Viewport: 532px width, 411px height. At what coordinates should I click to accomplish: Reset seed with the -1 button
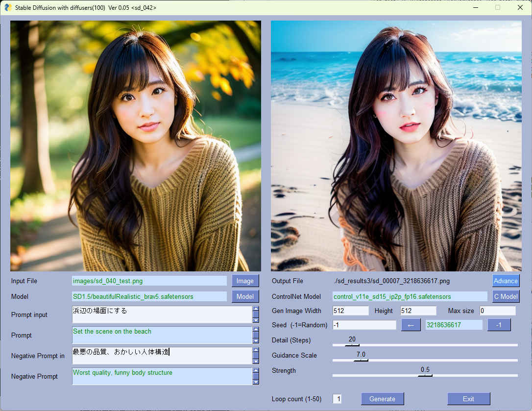point(499,325)
